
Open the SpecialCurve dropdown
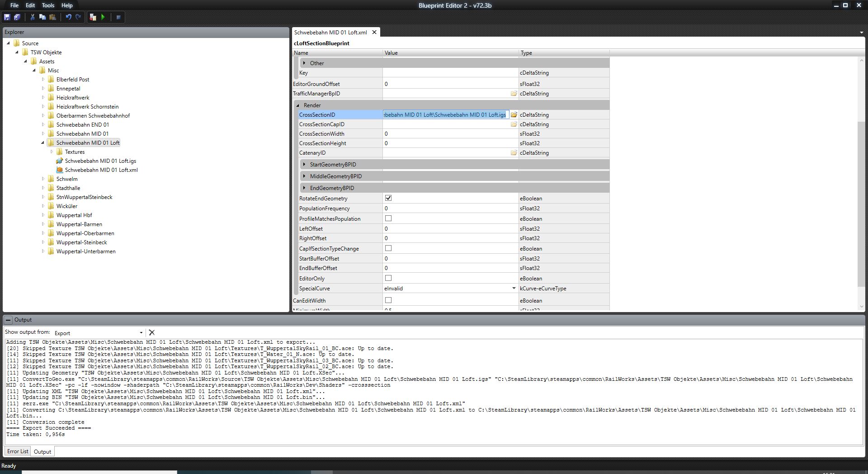(514, 289)
